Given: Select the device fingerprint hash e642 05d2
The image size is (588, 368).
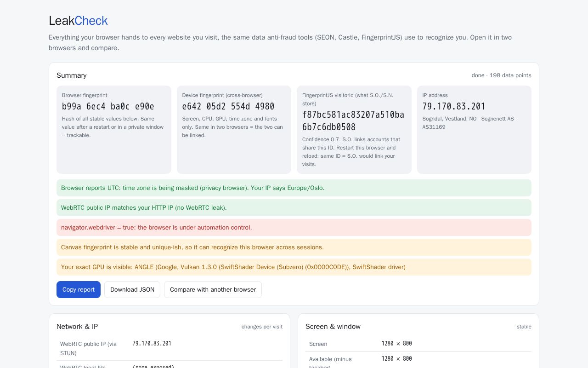Looking at the screenshot, I should pyautogui.click(x=228, y=106).
